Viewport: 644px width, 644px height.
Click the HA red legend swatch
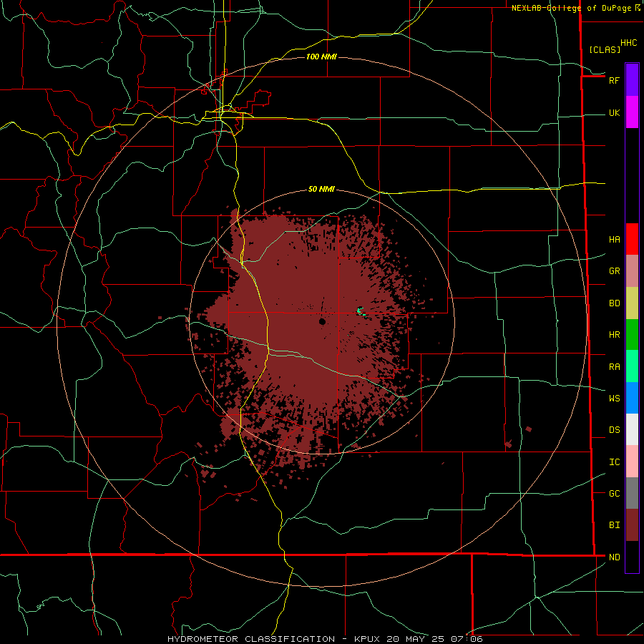click(632, 239)
